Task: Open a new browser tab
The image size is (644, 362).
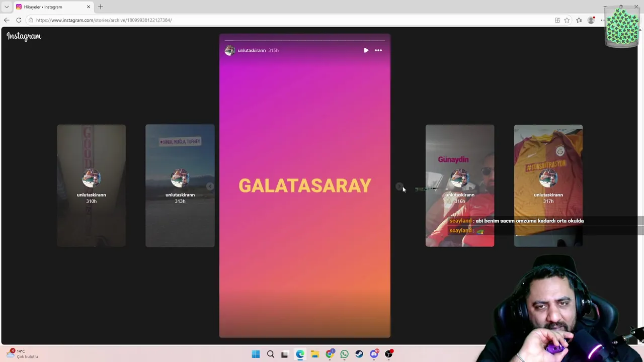Action: tap(100, 7)
